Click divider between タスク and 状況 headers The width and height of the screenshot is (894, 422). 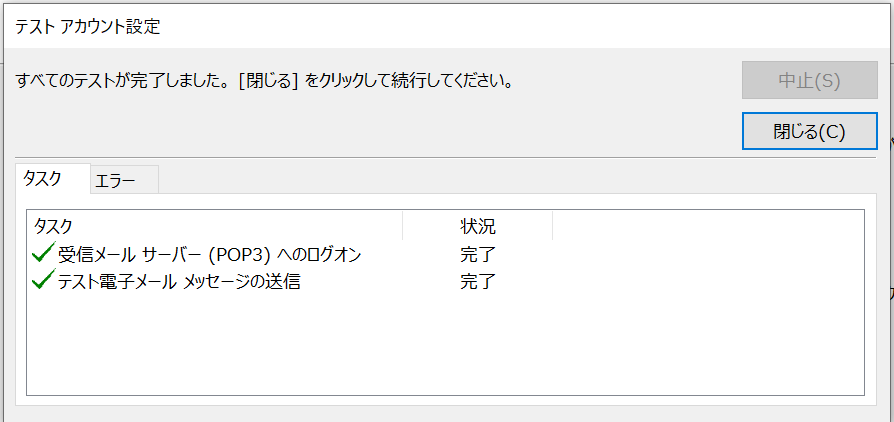[403, 226]
